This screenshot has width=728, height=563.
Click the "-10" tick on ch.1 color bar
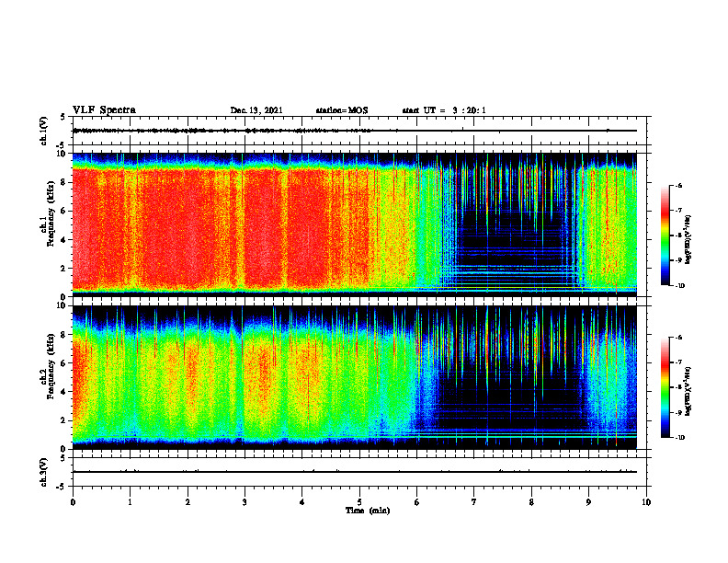(x=679, y=285)
